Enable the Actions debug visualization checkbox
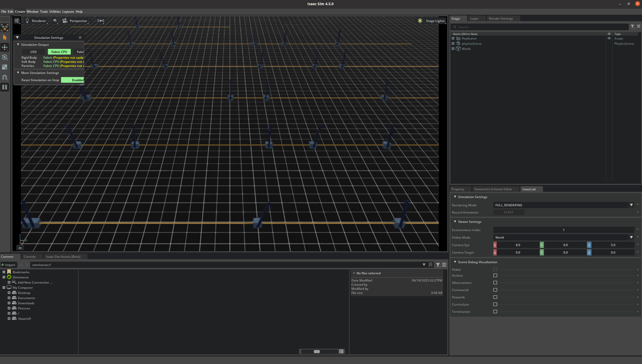The image size is (642, 364). pos(495,276)
